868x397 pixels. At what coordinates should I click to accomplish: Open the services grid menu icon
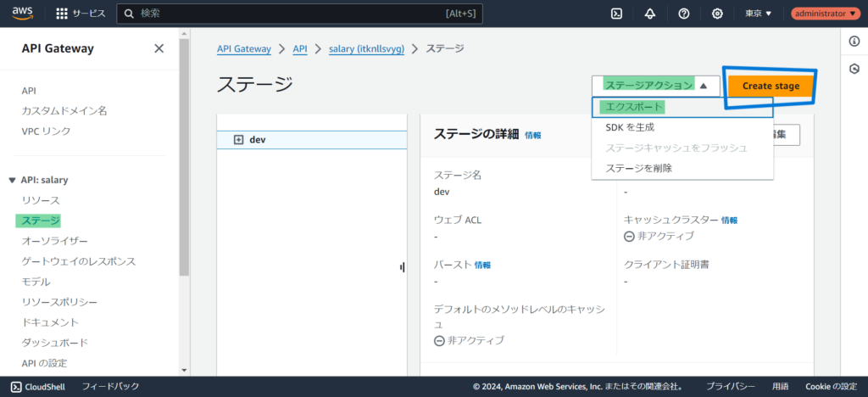click(x=62, y=14)
